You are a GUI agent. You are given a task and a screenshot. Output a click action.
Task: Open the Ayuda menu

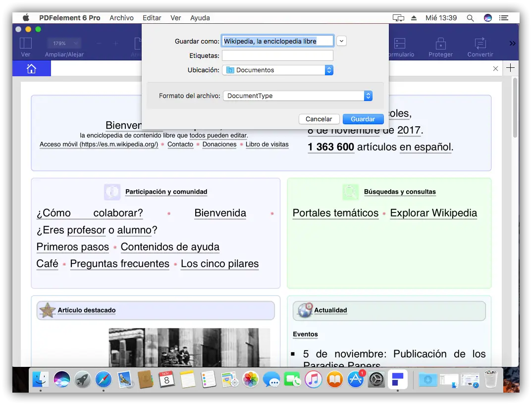(200, 18)
